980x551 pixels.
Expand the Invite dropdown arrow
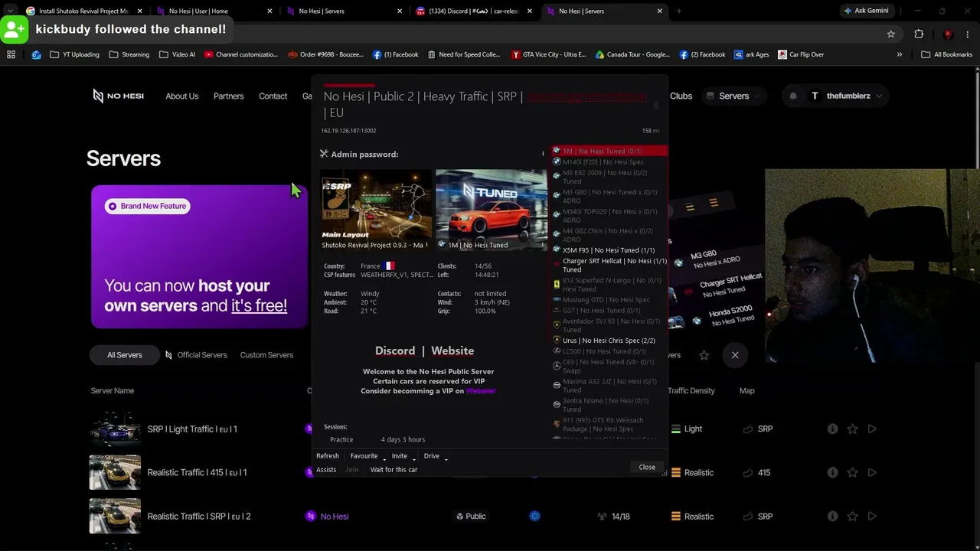pyautogui.click(x=413, y=458)
